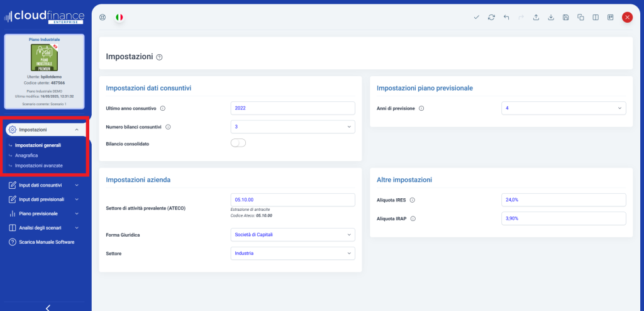
Task: Collapse the sidebar with bottom arrow
Action: click(48, 307)
